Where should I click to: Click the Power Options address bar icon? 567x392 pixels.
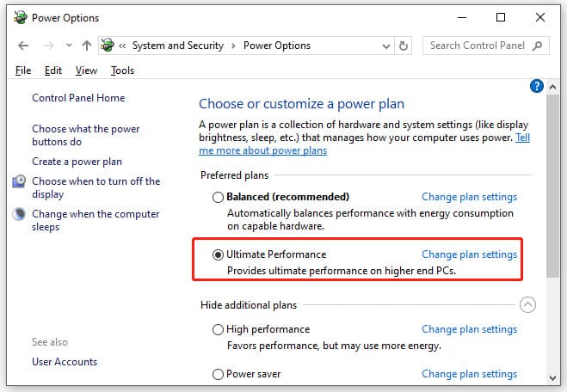[x=108, y=46]
